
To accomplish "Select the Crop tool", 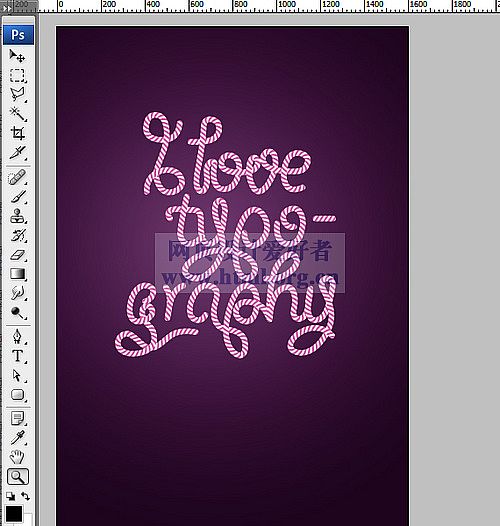I will click(x=17, y=133).
